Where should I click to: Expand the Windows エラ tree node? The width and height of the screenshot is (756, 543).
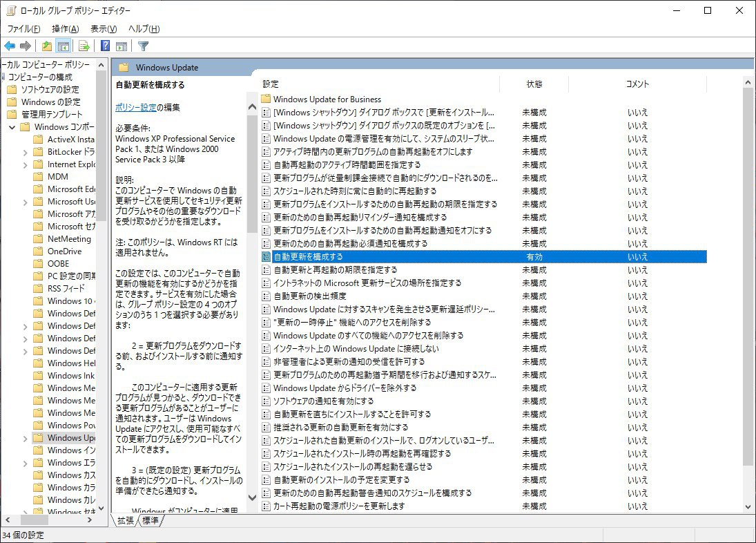pyautogui.click(x=25, y=464)
